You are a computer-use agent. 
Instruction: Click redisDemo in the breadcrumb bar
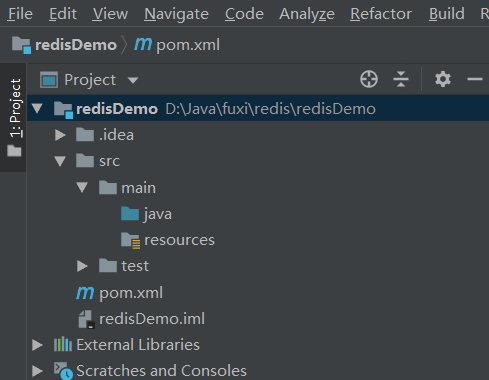point(76,45)
